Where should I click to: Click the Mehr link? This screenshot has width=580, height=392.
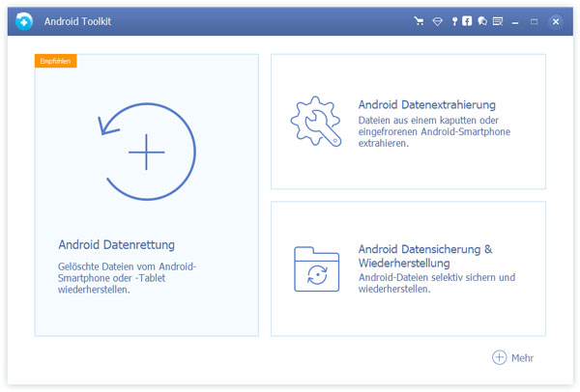[x=522, y=358]
